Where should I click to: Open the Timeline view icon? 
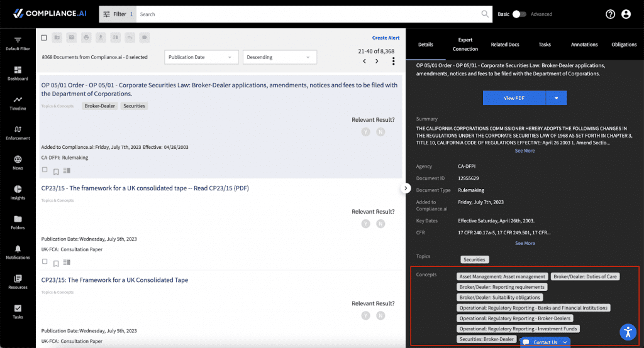18,100
